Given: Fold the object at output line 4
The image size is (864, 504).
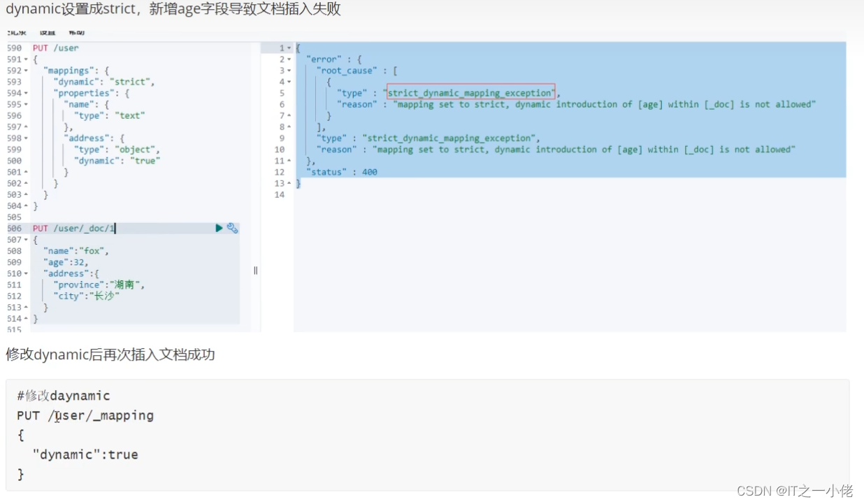Looking at the screenshot, I should click(x=289, y=82).
